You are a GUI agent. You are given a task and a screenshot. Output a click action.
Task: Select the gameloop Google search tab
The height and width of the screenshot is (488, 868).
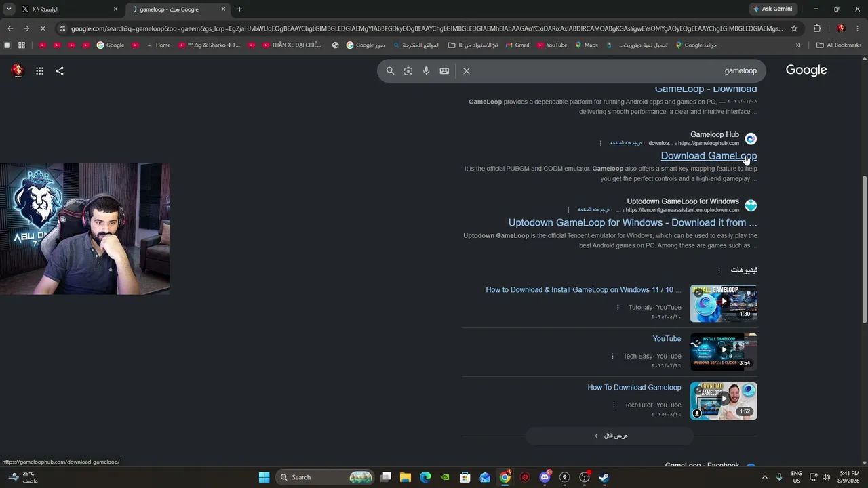(178, 9)
